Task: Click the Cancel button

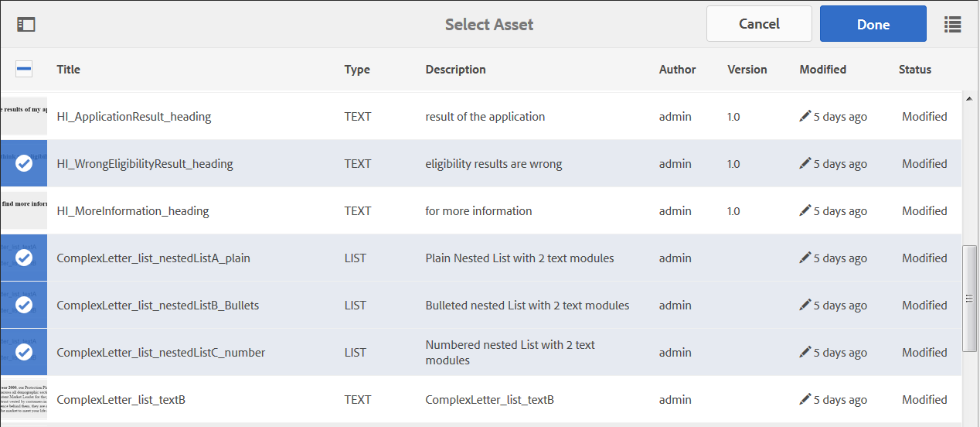Action: [759, 24]
